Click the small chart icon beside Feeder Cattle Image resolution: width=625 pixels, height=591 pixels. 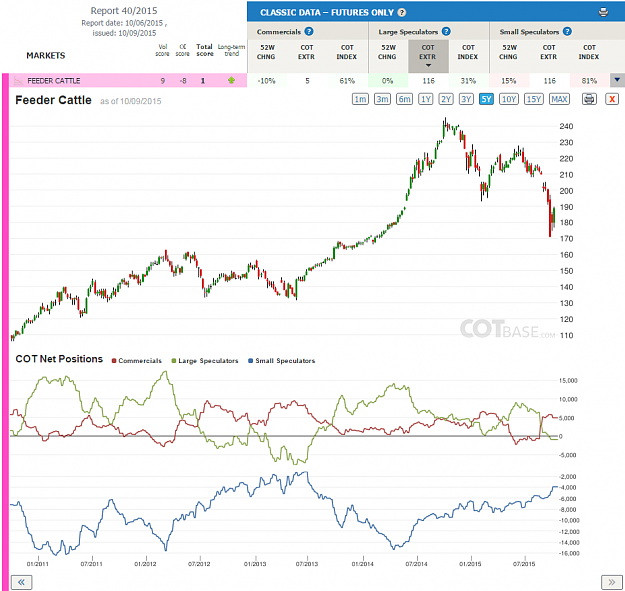tap(18, 81)
